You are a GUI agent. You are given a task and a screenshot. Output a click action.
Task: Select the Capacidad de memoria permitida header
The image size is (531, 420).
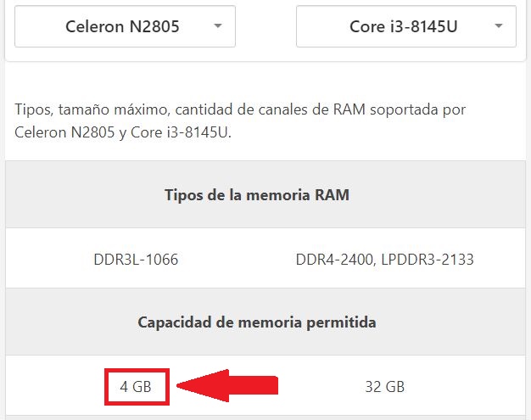tap(257, 322)
